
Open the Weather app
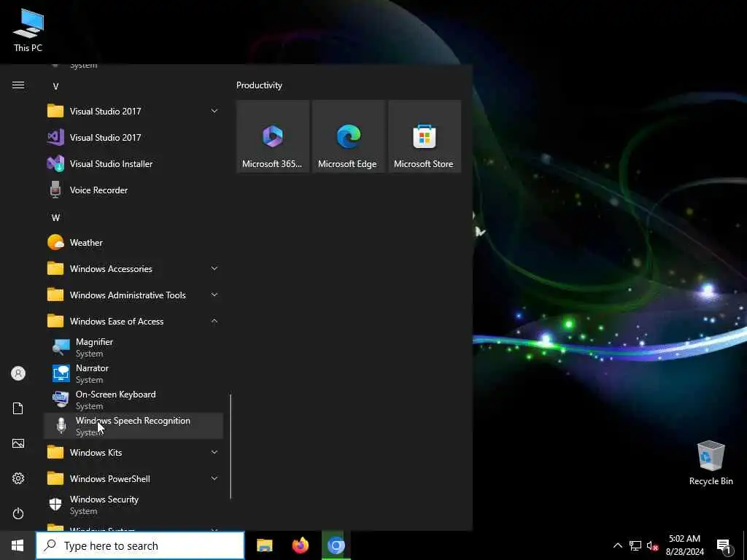[133, 242]
